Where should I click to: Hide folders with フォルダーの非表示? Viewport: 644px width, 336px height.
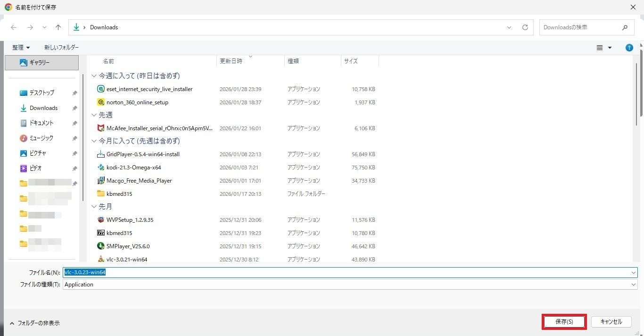[x=35, y=323]
